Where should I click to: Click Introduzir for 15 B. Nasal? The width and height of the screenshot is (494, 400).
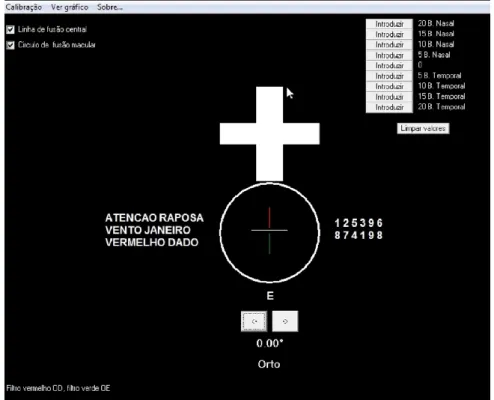pos(389,34)
